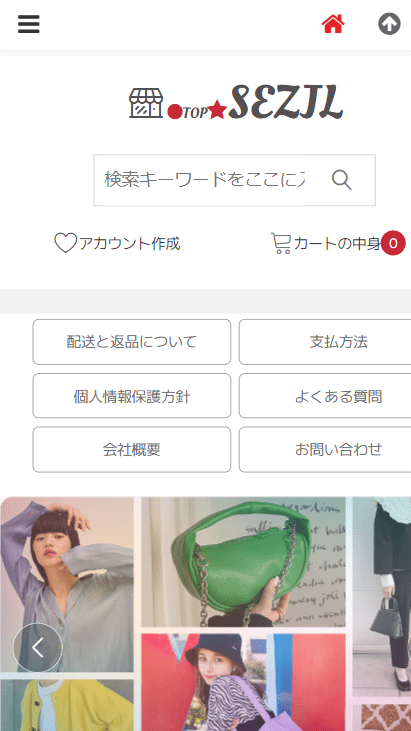Go to home via red house icon

[x=333, y=24]
